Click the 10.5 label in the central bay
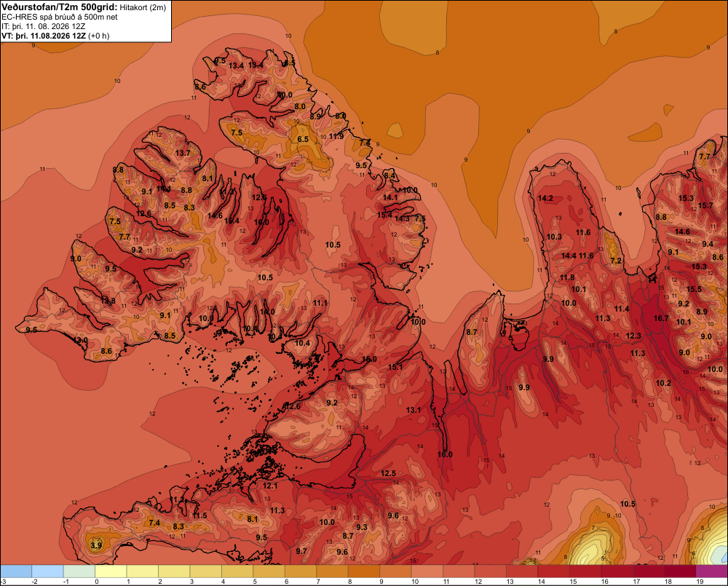728x586 pixels. coord(333,245)
